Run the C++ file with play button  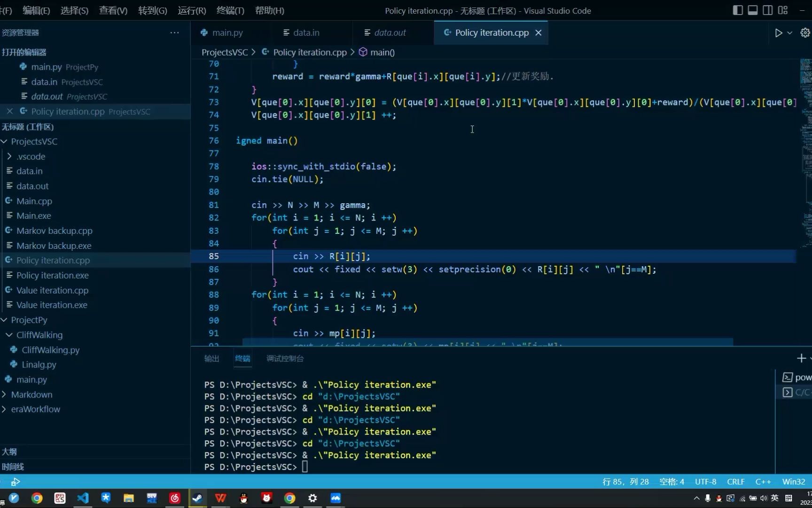778,33
